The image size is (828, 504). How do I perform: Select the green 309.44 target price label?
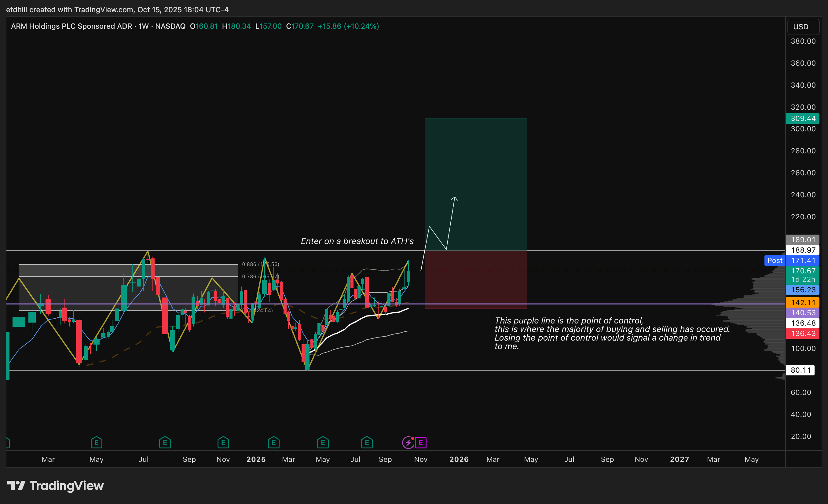click(802, 118)
